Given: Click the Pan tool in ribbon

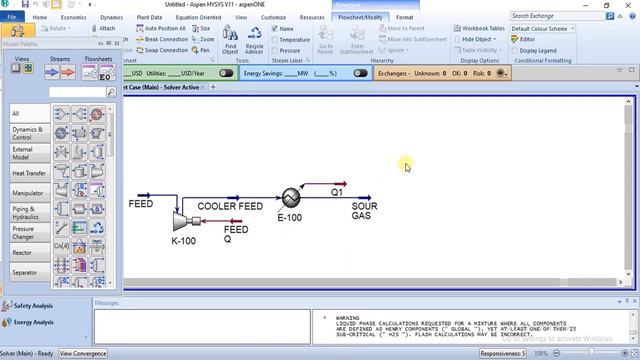Looking at the screenshot, I should click(x=200, y=50).
